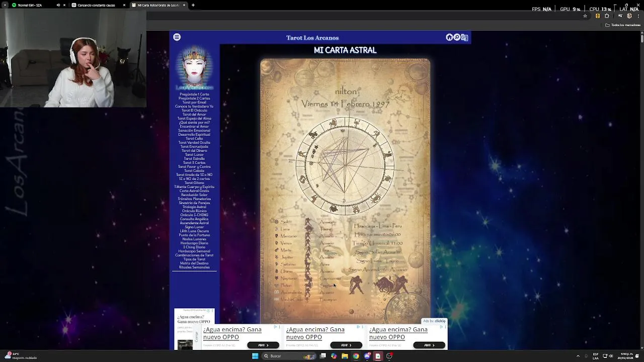This screenshot has width=644, height=362.
Task: Open 'Sanación Emocional' link
Action: tap(194, 131)
